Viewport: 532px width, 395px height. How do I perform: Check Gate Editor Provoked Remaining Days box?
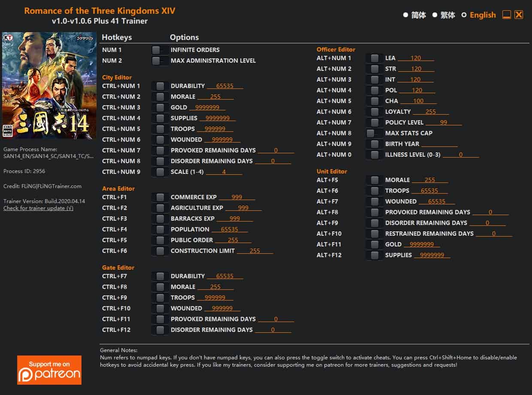pyautogui.click(x=160, y=319)
